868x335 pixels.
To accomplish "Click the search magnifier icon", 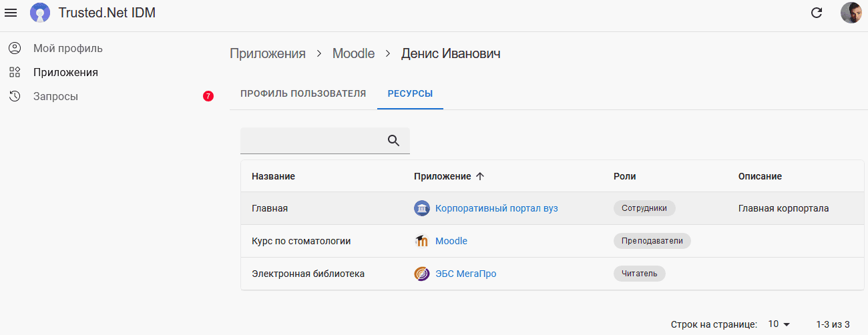I will point(393,140).
